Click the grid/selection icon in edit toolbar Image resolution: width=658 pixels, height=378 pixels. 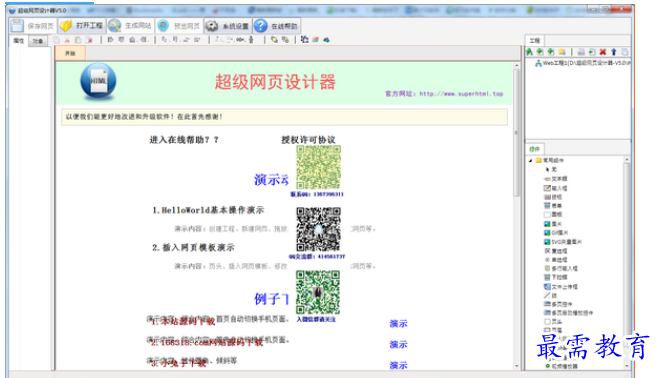[305, 39]
